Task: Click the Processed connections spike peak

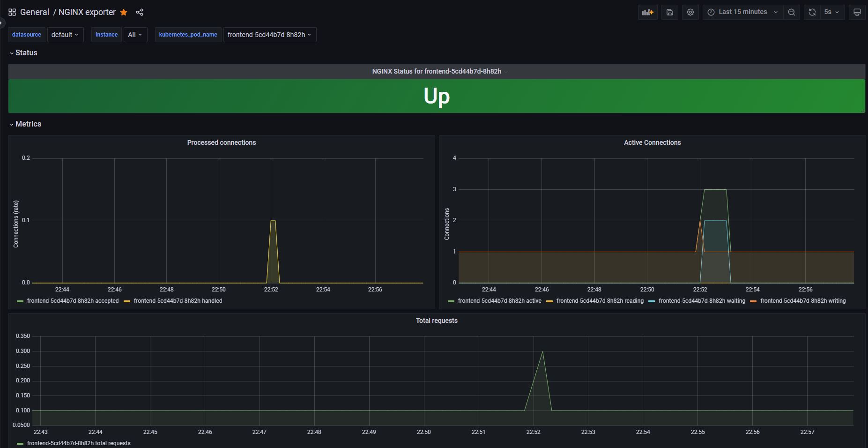Action: coord(273,221)
